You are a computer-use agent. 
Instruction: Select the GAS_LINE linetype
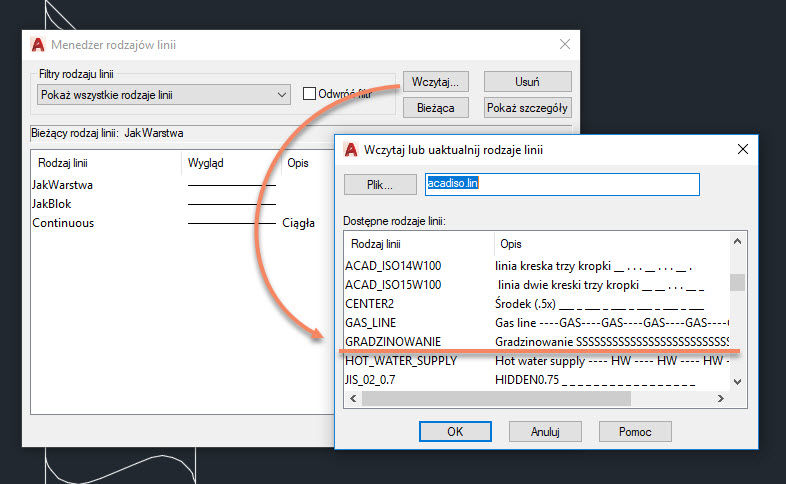[x=536, y=323]
